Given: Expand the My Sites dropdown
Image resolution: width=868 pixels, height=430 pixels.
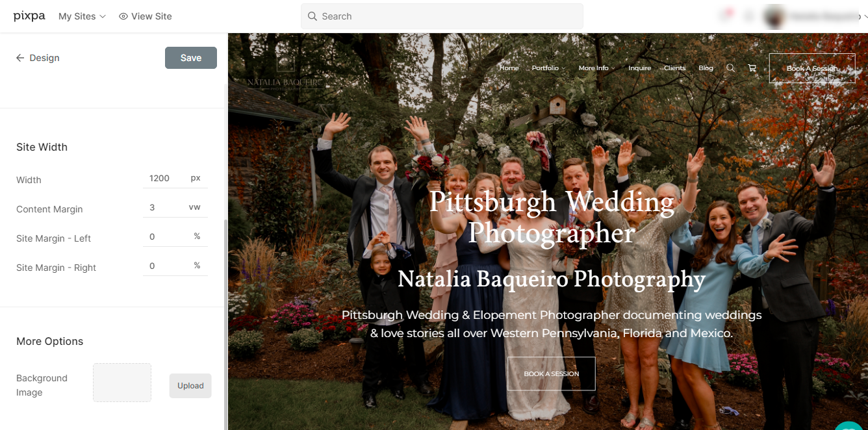Looking at the screenshot, I should point(82,16).
